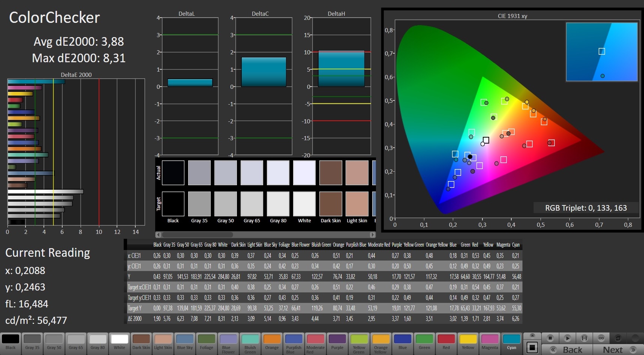Go to the previous page with Back
644x355 pixels.
(x=567, y=350)
